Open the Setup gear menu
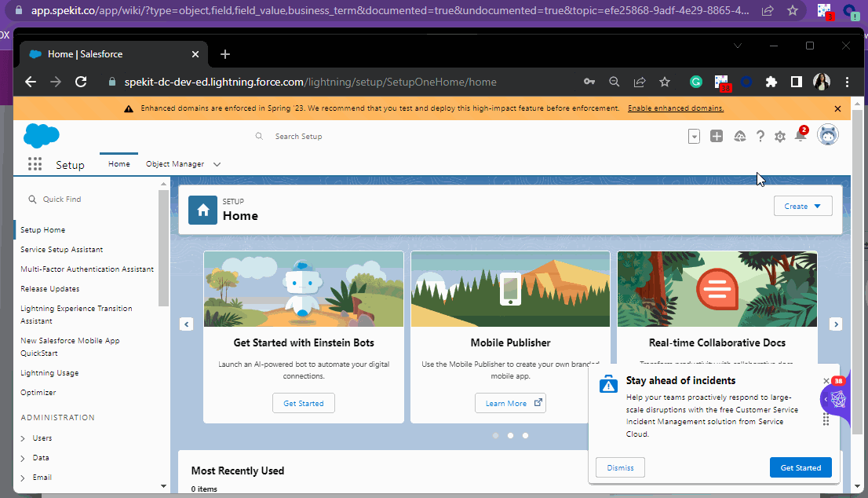The height and width of the screenshot is (498, 868). pos(780,136)
